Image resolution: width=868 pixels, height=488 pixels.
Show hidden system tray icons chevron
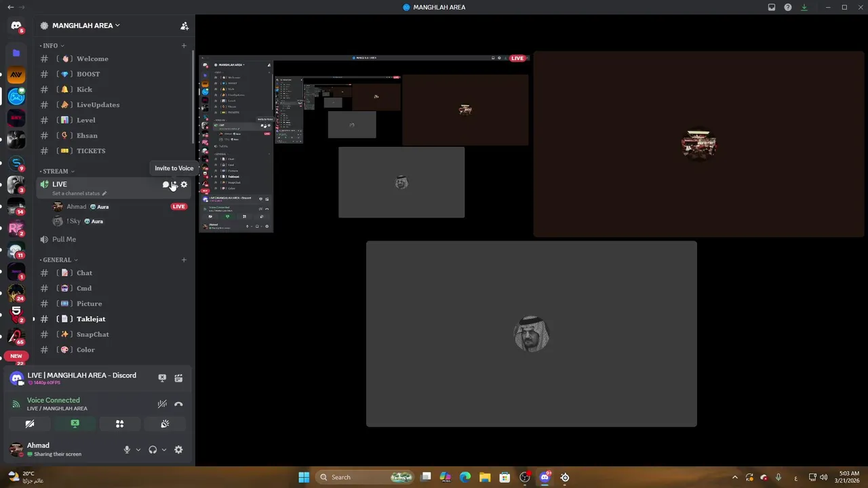(x=735, y=477)
